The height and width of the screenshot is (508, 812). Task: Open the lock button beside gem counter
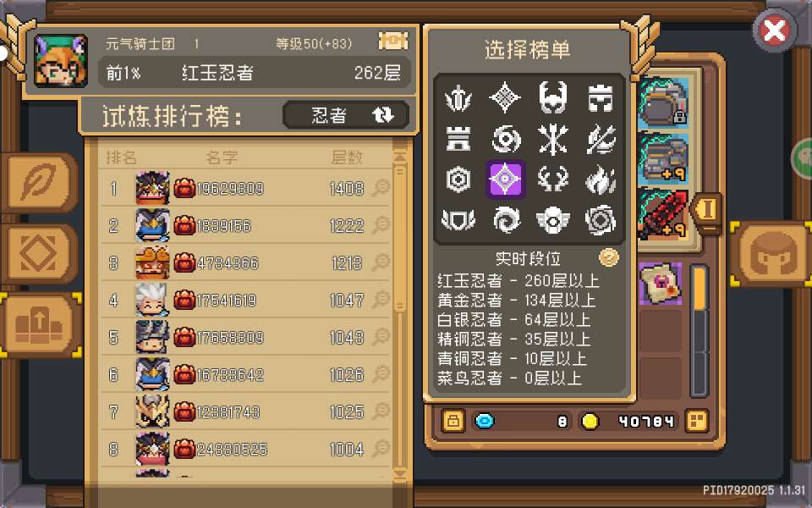[x=453, y=421]
